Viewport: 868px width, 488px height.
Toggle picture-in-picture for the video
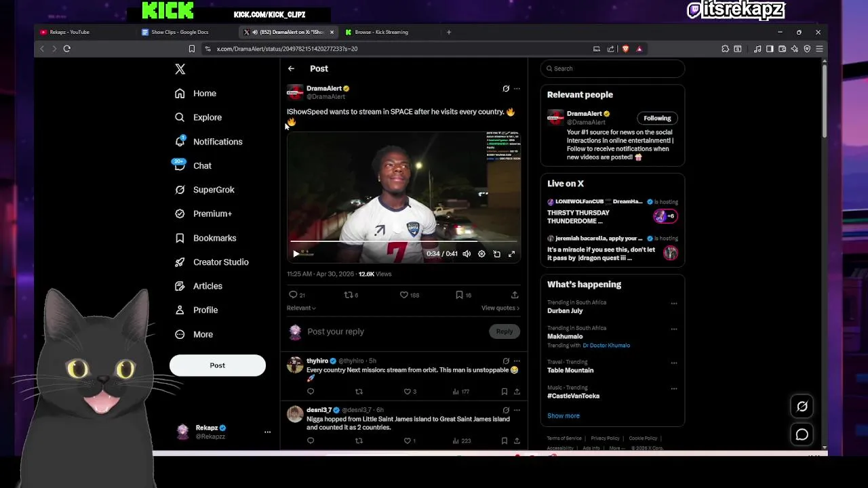coord(496,253)
